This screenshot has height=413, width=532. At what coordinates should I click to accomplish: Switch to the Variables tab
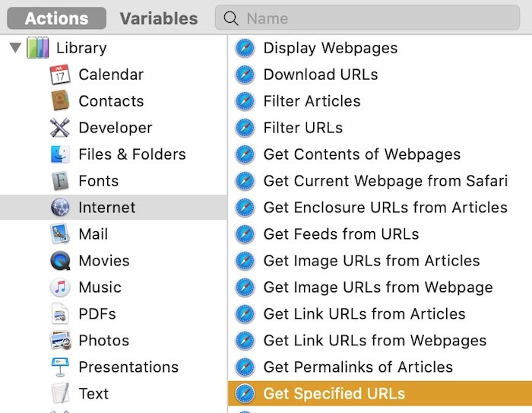(x=159, y=18)
